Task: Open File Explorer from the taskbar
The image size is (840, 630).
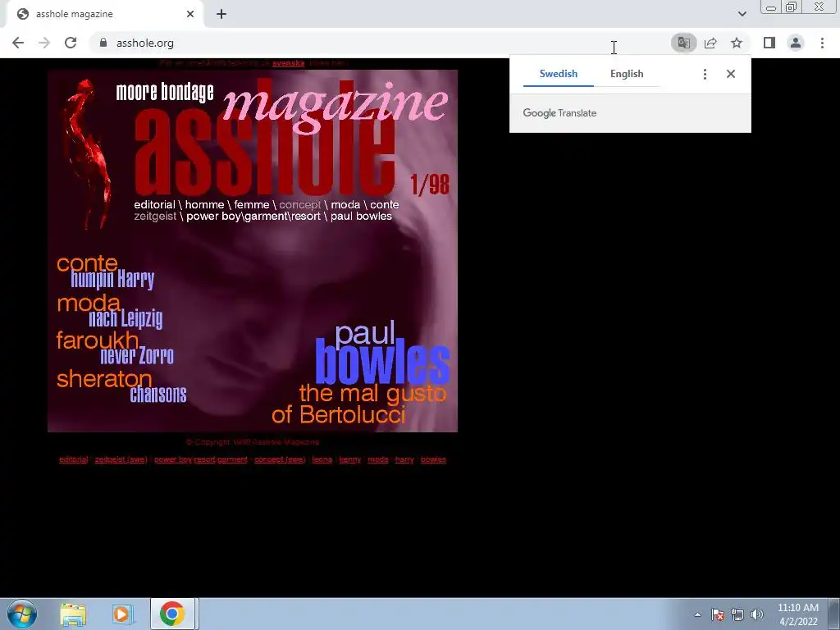Action: [x=73, y=614]
